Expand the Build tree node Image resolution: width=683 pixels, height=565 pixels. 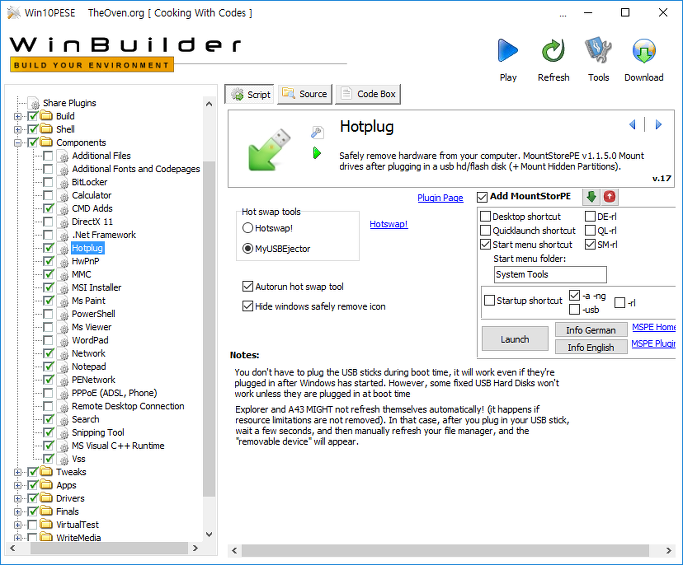pos(18,116)
